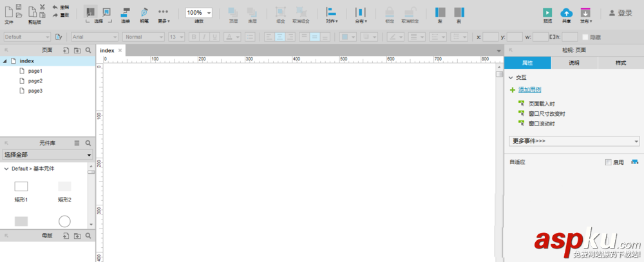The width and height of the screenshot is (644, 262).
Task: Click the Group (组合) icon
Action: (281, 12)
